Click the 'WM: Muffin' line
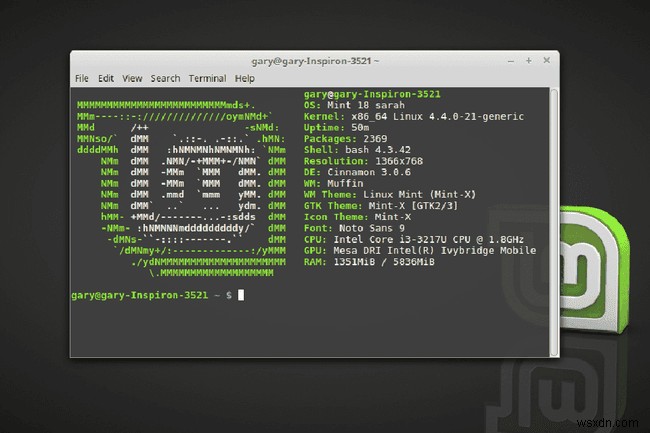Screen dimensions: 650x433 (333, 184)
